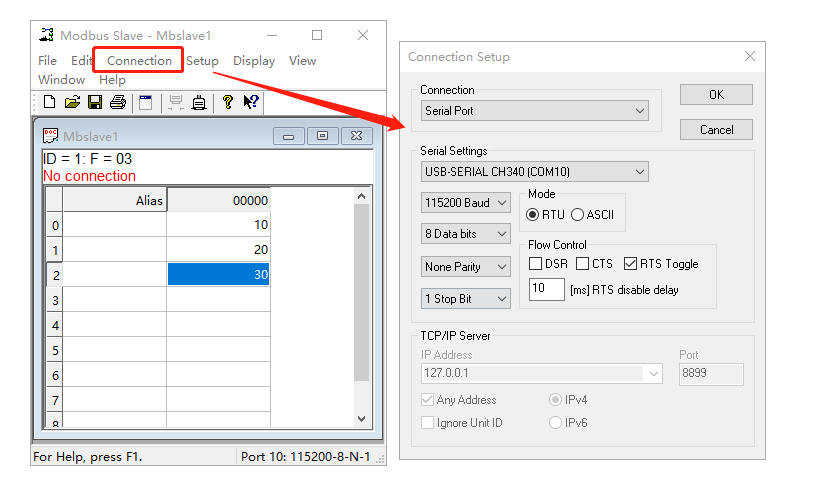Select the IPv6 radio button
Image resolution: width=826 pixels, height=498 pixels.
(x=555, y=423)
